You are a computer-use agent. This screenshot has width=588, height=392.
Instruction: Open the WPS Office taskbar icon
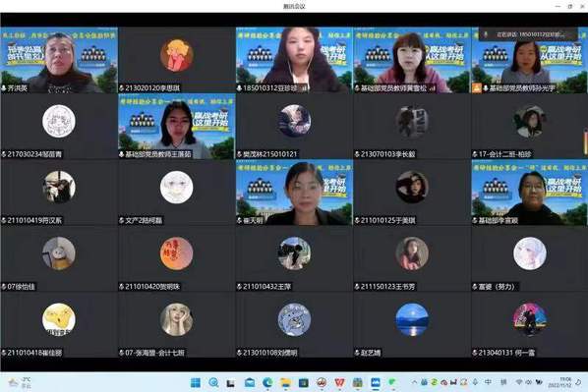point(339,382)
